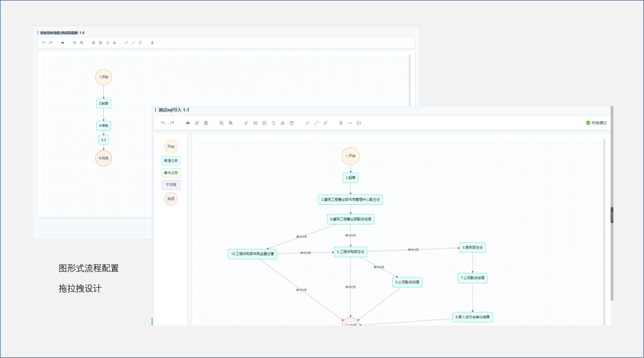Click trash delete icon in front toolbar
This screenshot has height=358, width=644.
(x=206, y=123)
